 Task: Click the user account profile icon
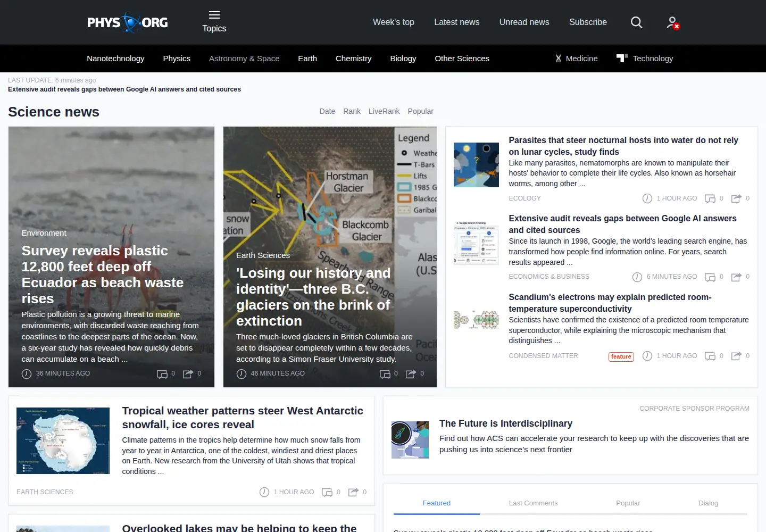tap(673, 22)
